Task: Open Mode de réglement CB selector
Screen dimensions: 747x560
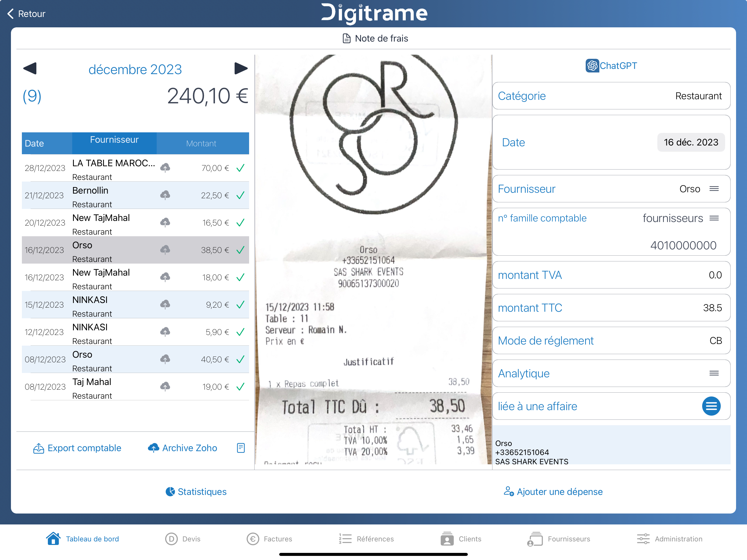Action: [x=611, y=340]
